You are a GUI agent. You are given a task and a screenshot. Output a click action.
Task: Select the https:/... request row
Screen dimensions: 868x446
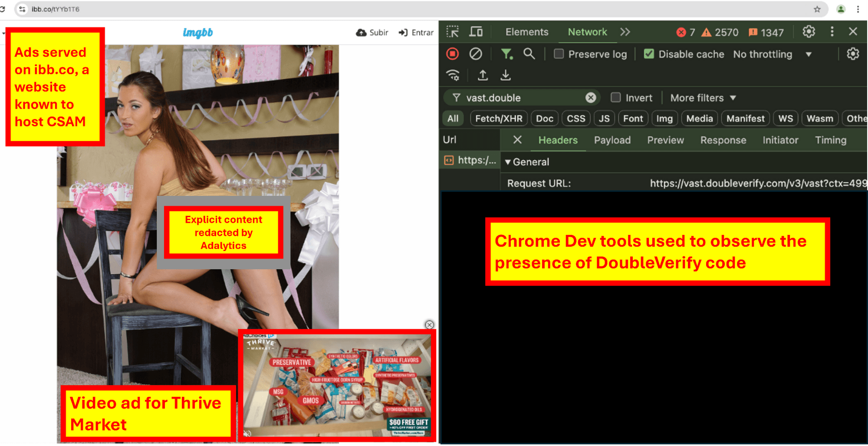[470, 160]
